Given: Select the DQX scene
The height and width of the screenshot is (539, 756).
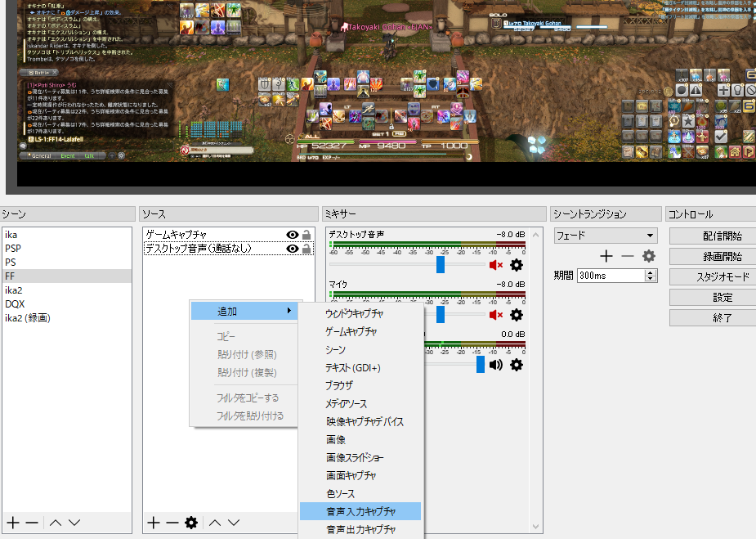Looking at the screenshot, I should point(66,304).
